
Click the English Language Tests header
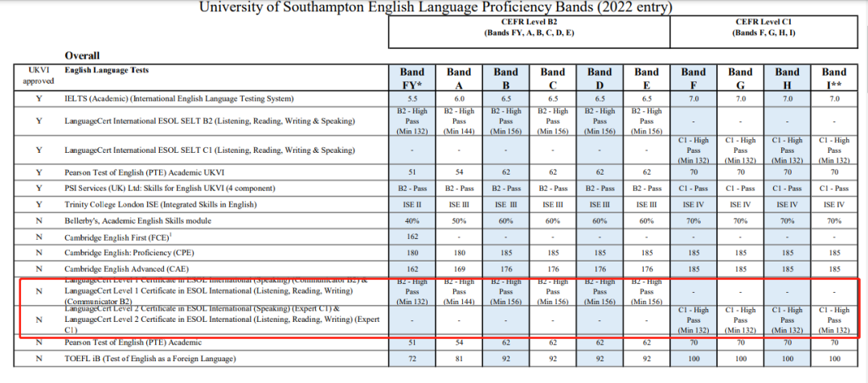(x=106, y=71)
